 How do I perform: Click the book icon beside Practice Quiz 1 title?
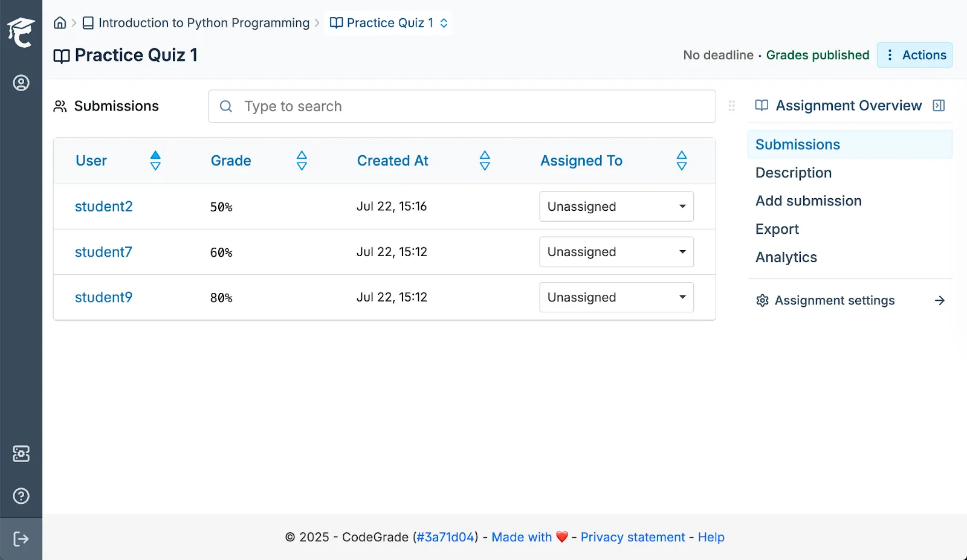pos(62,56)
